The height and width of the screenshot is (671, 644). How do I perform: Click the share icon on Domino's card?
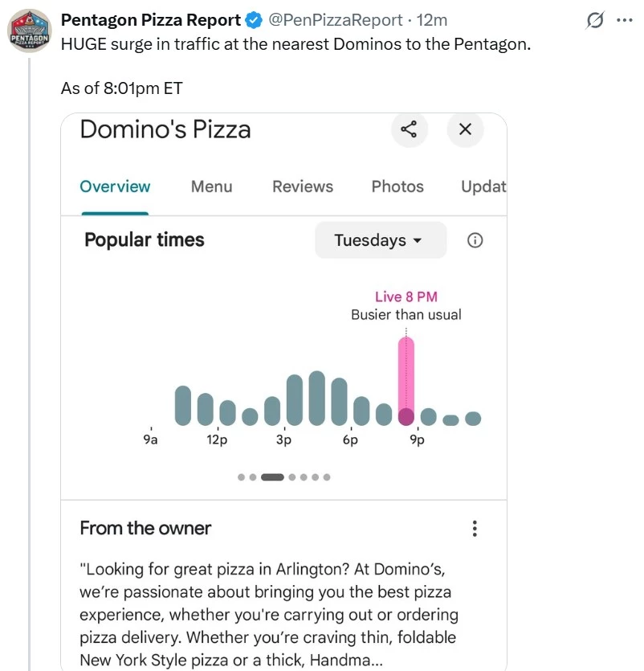point(409,129)
